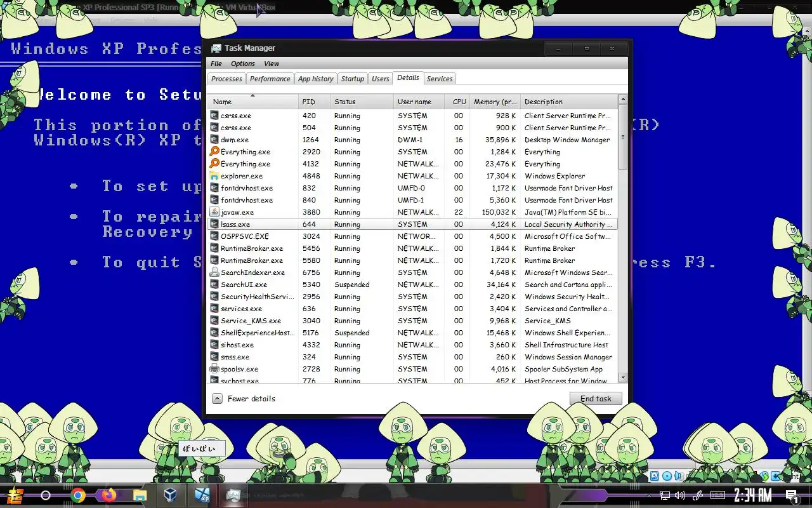Select the services.exe process icon
This screenshot has height=508, width=812.
tap(214, 309)
